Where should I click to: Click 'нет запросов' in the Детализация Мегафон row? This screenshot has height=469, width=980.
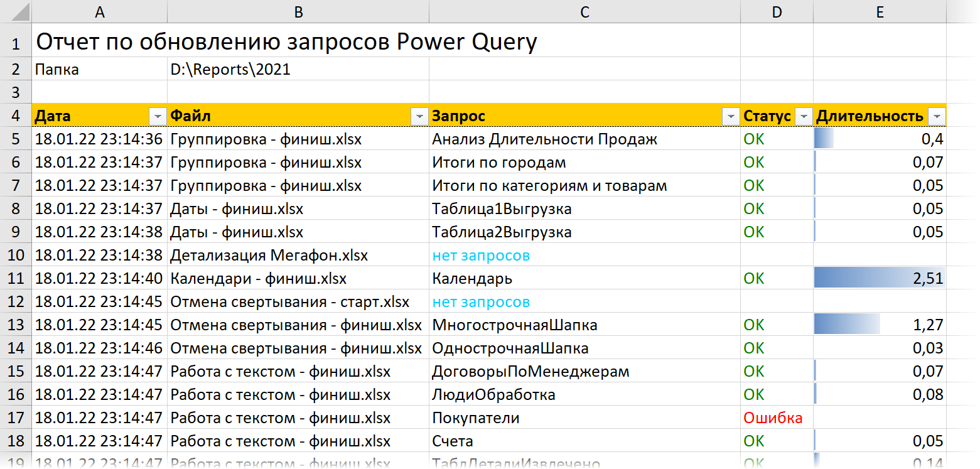coord(584,255)
